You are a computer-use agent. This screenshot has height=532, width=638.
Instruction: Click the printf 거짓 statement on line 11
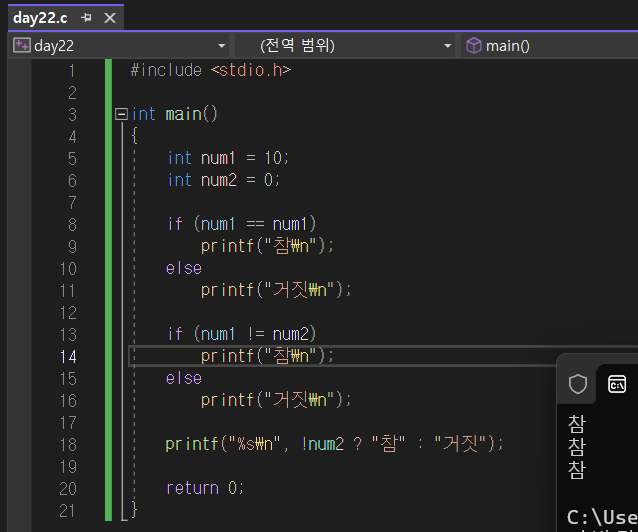coord(276,290)
